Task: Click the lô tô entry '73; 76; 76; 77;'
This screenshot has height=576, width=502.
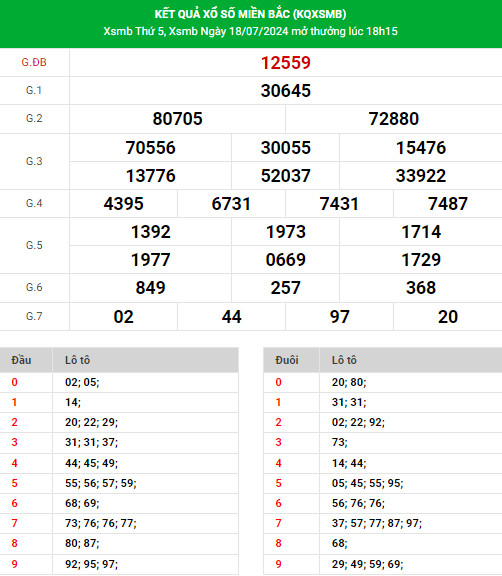Action: (x=101, y=523)
